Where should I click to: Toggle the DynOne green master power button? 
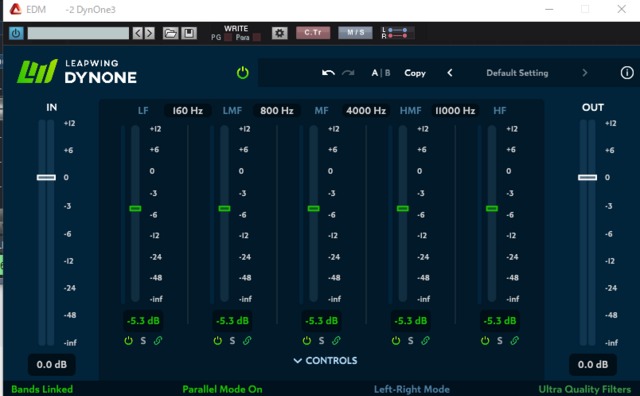[242, 73]
